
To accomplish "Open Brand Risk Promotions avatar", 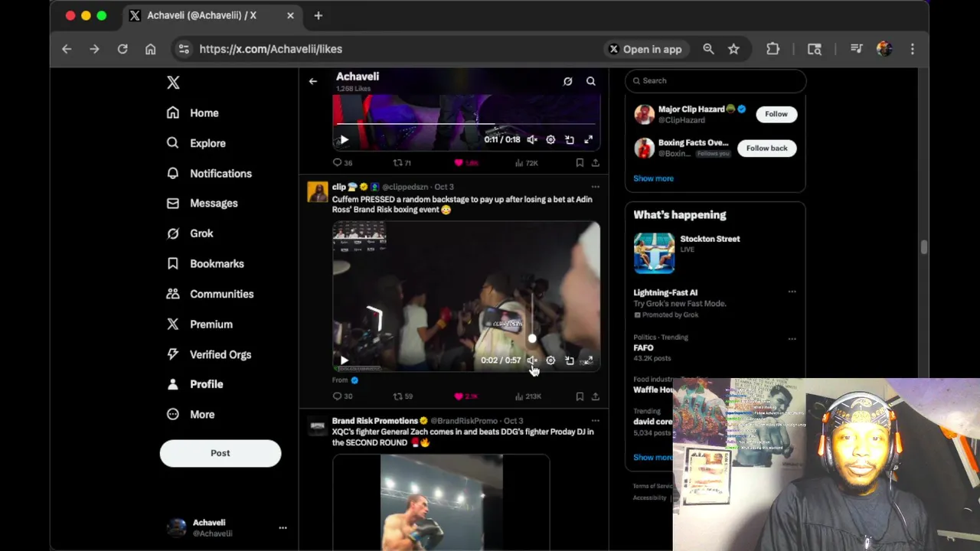I will point(318,426).
